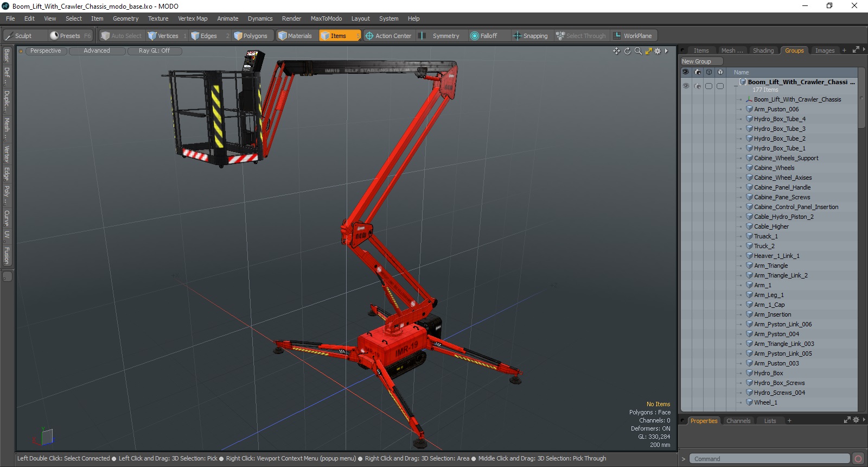Open the Perspective view type dropdown
The width and height of the screenshot is (868, 467).
tap(46, 51)
